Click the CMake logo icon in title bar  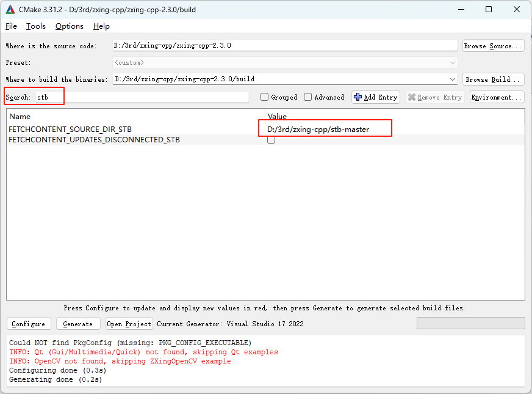pos(10,10)
